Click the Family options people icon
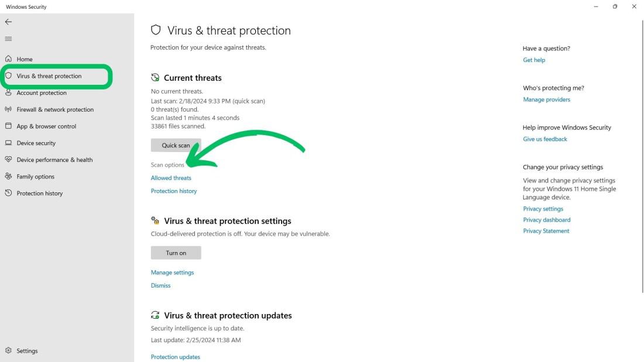Image resolution: width=644 pixels, height=362 pixels. pyautogui.click(x=8, y=176)
